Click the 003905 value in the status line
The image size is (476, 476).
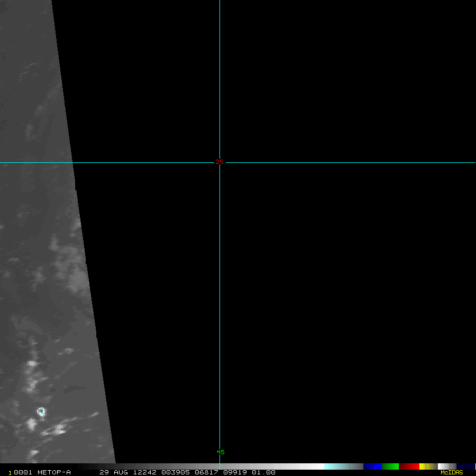click(x=175, y=472)
